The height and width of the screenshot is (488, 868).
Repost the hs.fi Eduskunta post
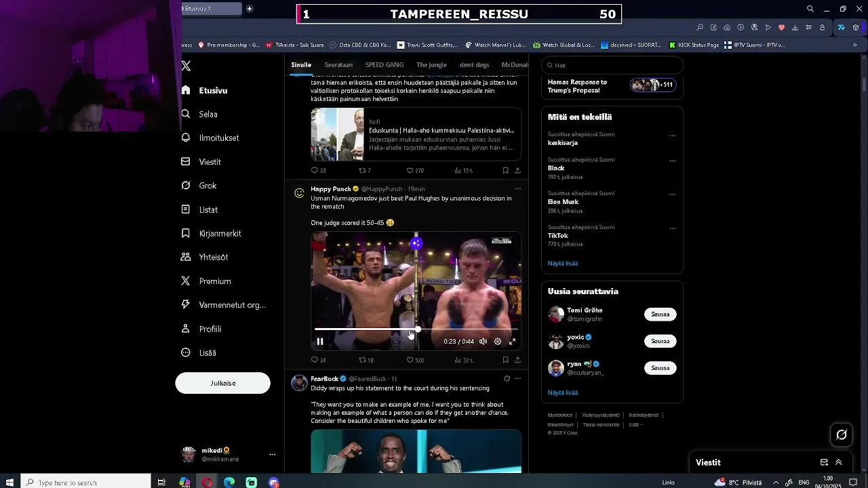[x=365, y=171]
